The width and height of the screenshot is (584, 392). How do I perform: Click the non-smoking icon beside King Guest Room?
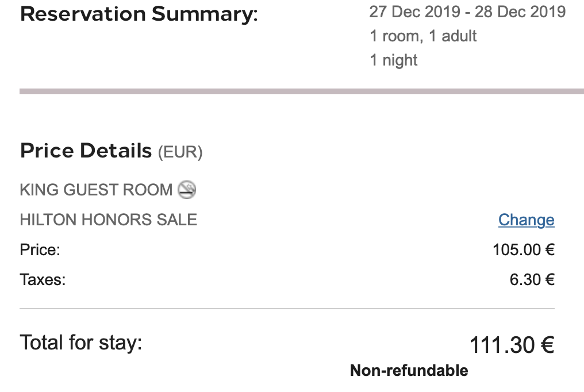pyautogui.click(x=187, y=189)
